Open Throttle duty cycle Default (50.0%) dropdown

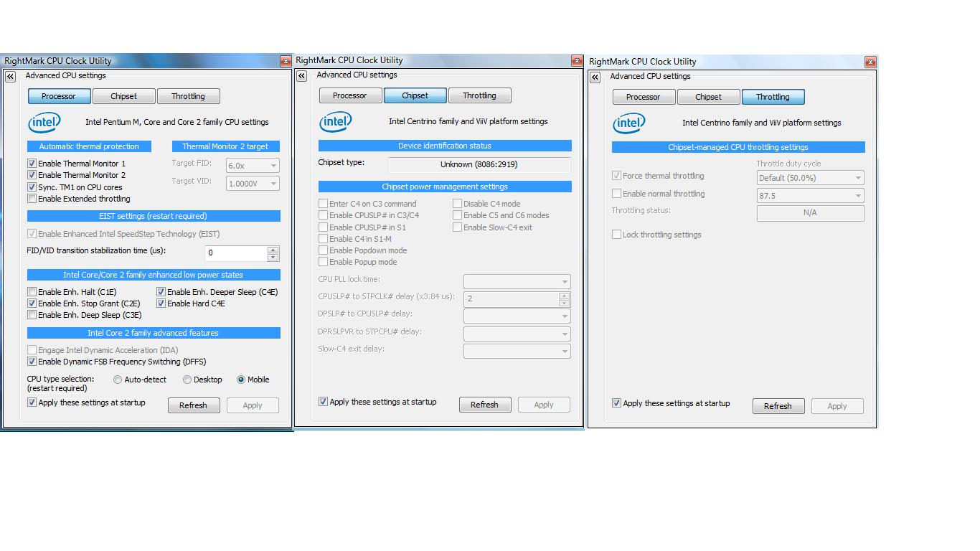(x=811, y=178)
